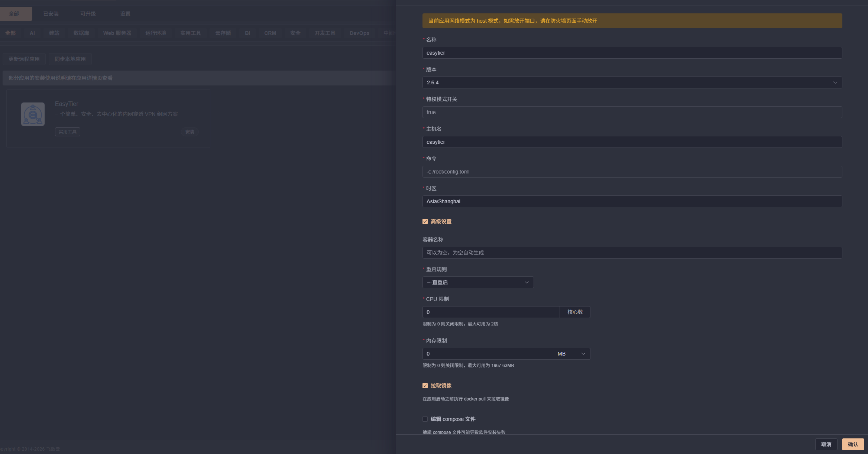
Task: Switch to the 全部 top tab
Action: [14, 14]
